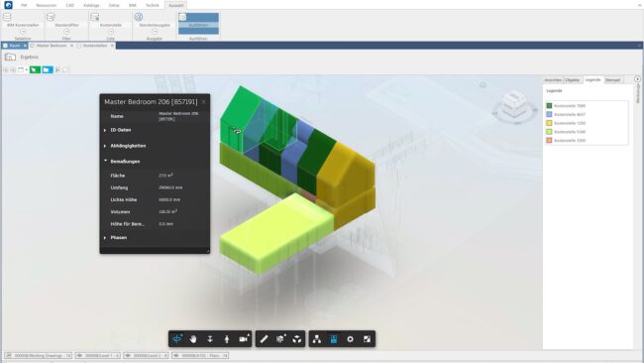Viewport: 644px width, 363px height.
Task: Toggle the Level 1 view eye entry
Action: point(98,356)
